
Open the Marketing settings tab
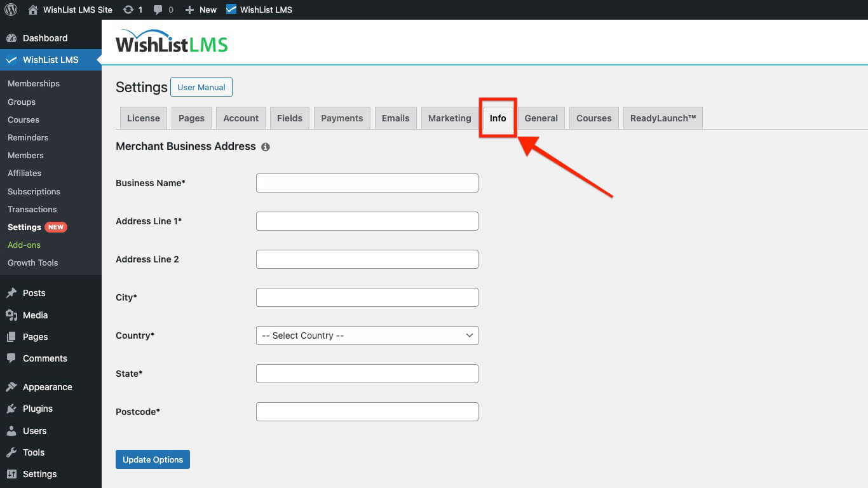pos(449,118)
